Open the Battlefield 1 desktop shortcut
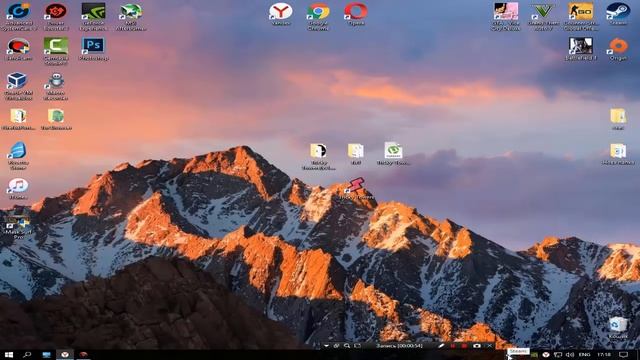 point(581,49)
